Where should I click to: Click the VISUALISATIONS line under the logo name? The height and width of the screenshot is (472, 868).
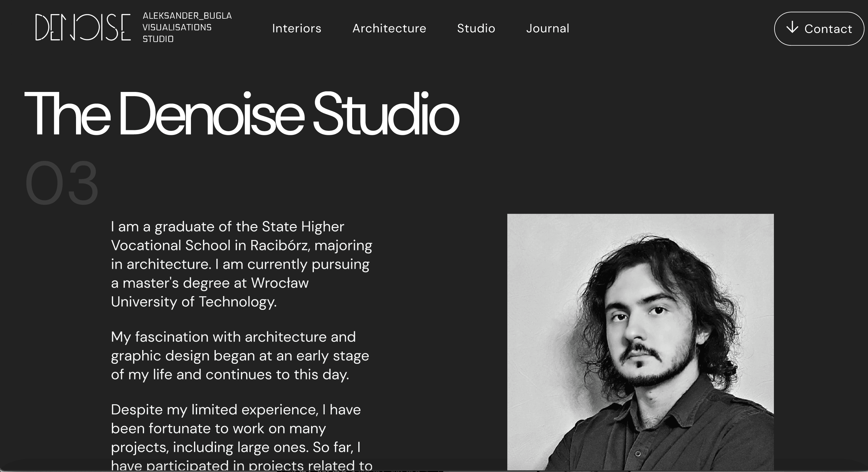click(177, 27)
